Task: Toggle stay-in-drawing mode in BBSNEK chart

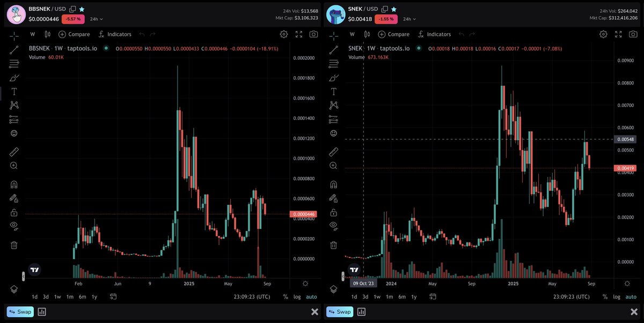Action: [x=14, y=198]
